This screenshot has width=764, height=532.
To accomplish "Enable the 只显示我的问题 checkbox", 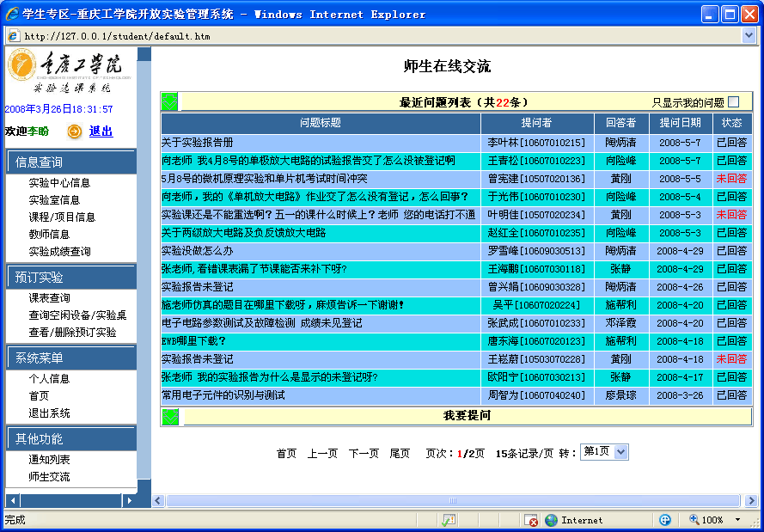I will [x=733, y=102].
